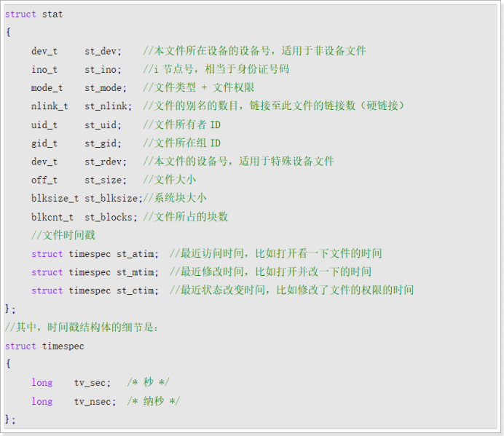Click the 'st_nlink;' member
Viewport: 504px width, 436px height.
[109, 106]
